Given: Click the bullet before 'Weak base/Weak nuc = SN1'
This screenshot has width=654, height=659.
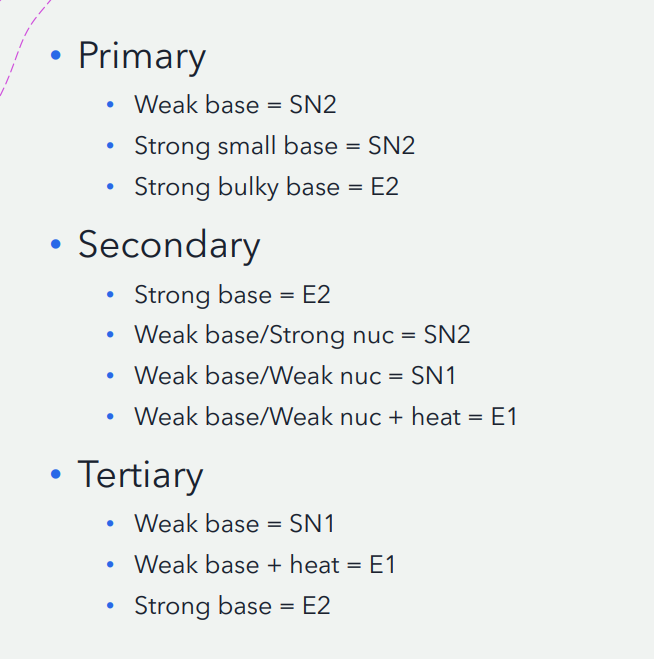Looking at the screenshot, I should [x=111, y=376].
